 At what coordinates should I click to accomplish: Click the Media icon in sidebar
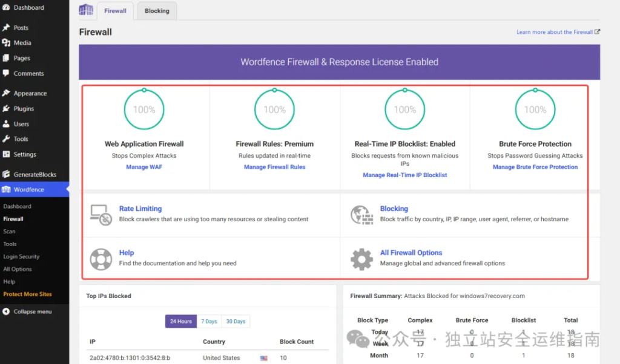[6, 43]
